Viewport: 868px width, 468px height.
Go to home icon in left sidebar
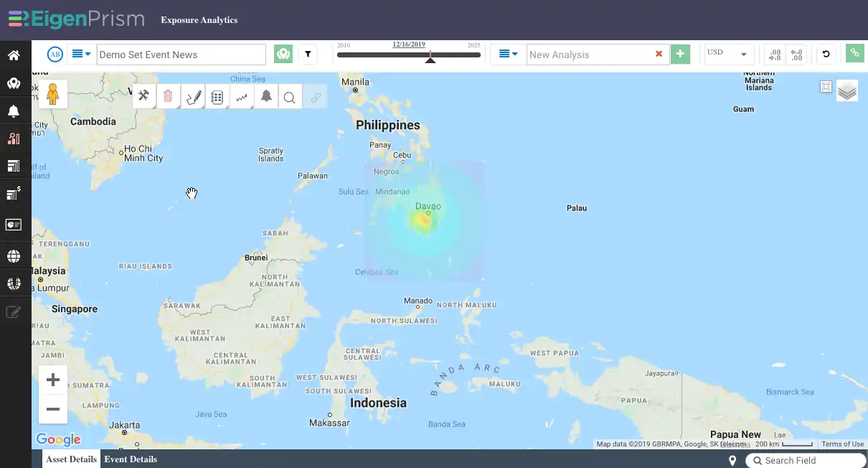pos(14,55)
